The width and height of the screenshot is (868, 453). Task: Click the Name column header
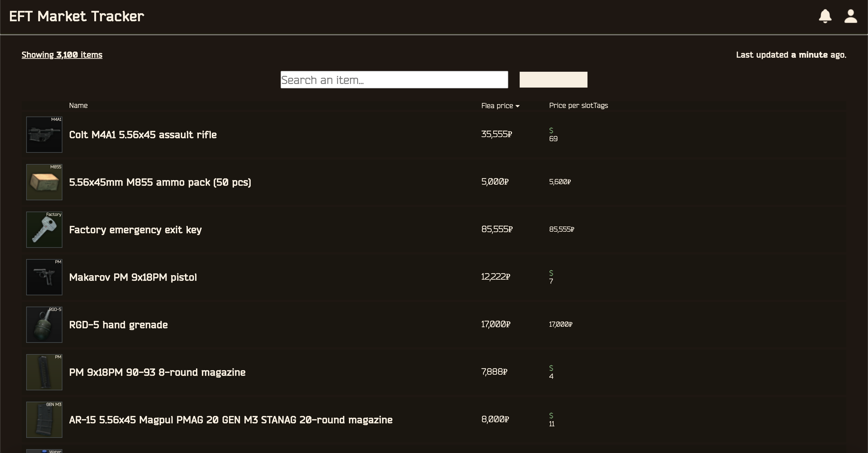tap(78, 106)
